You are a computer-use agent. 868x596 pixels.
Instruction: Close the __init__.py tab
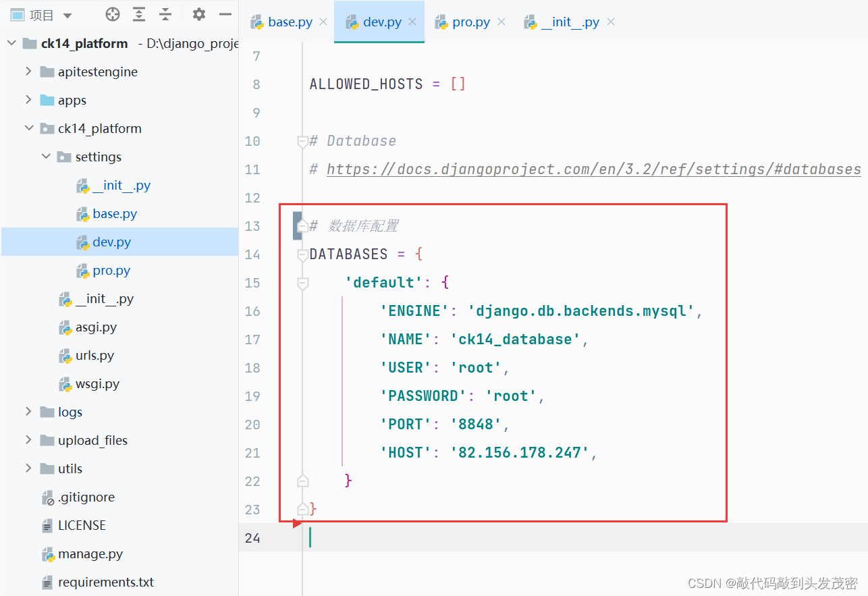611,22
